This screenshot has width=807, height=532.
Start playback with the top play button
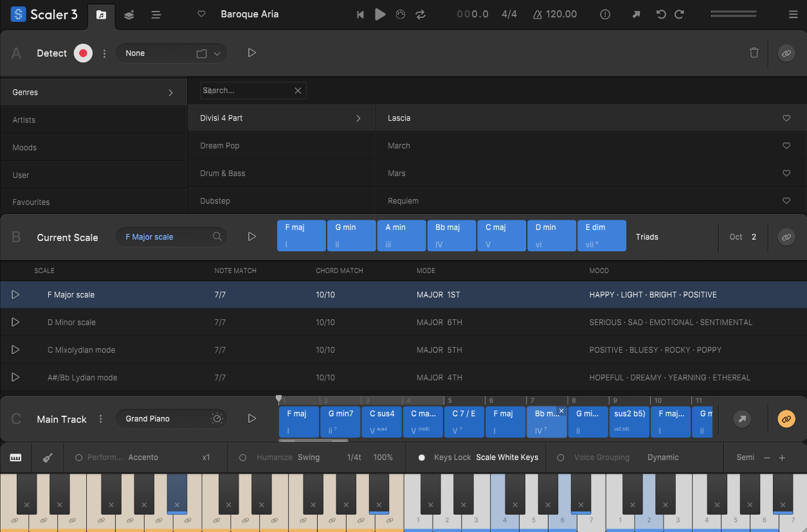click(380, 14)
